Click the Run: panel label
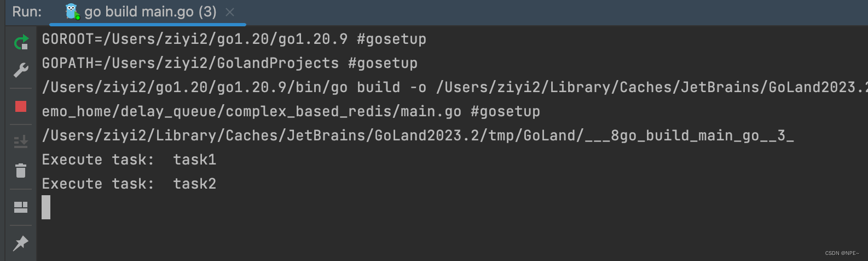The width and height of the screenshot is (868, 261). (x=27, y=12)
